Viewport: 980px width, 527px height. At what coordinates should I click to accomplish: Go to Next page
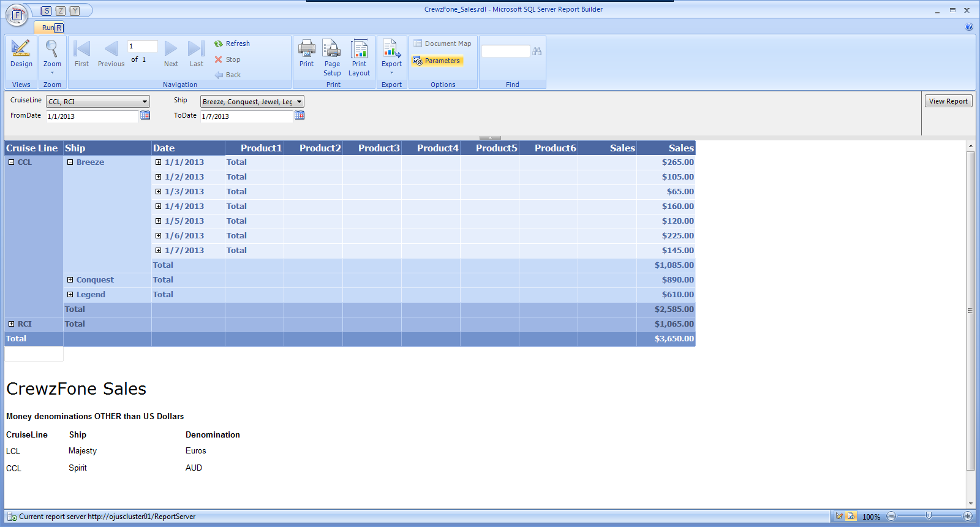point(171,54)
